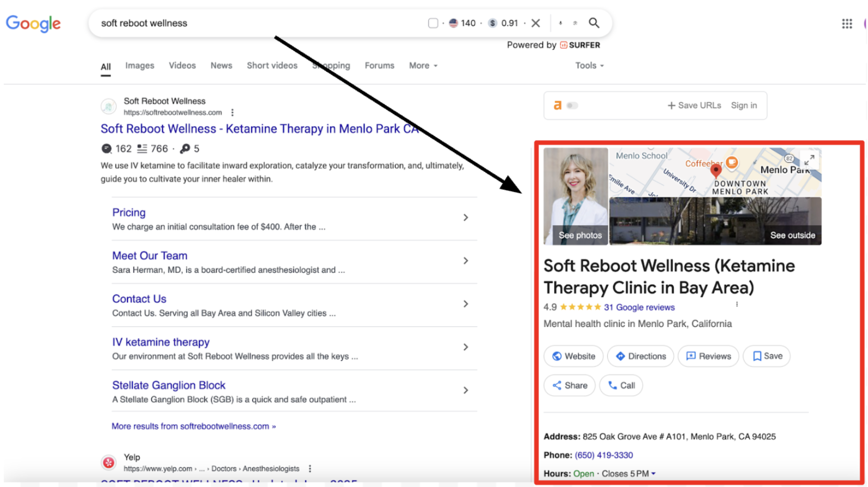Viewport: 868px width, 487px height.
Task: Click the Share button
Action: click(x=570, y=385)
